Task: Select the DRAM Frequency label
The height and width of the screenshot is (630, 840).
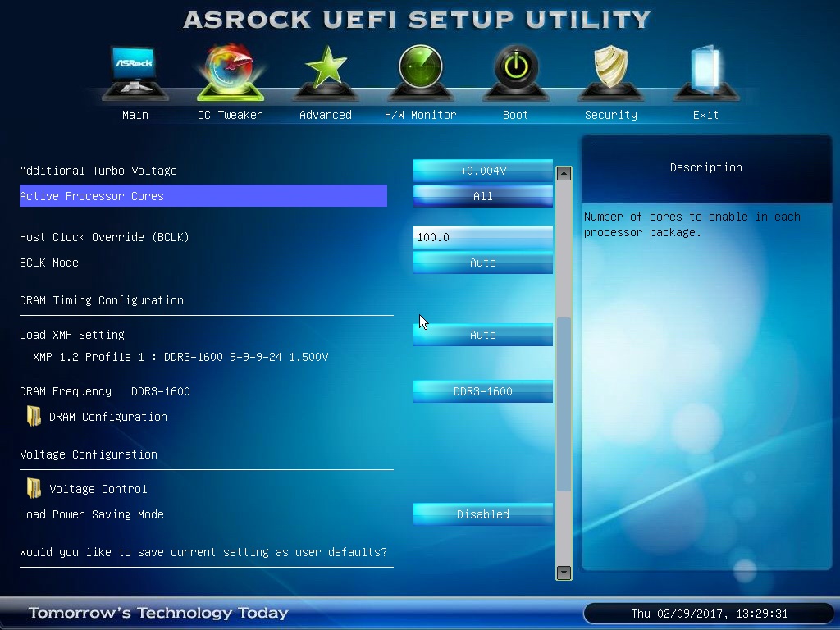Action: pos(66,391)
